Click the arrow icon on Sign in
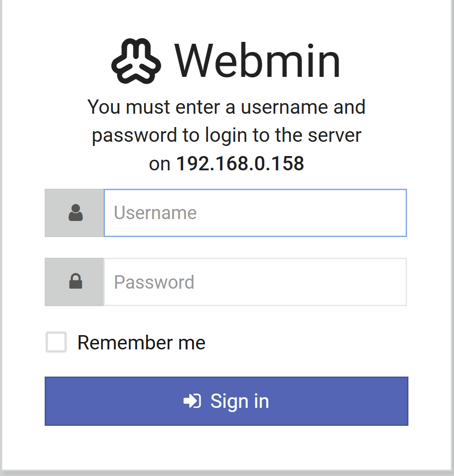The width and height of the screenshot is (454, 476). tap(192, 401)
